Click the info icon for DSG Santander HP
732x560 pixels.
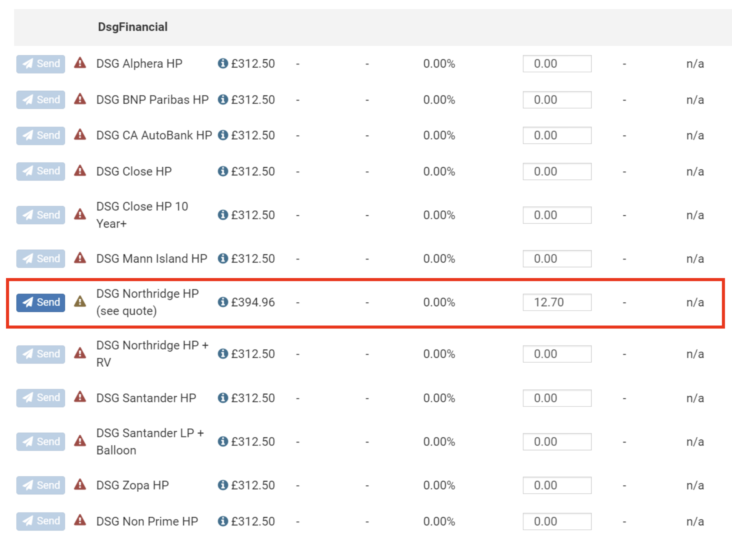pos(223,398)
